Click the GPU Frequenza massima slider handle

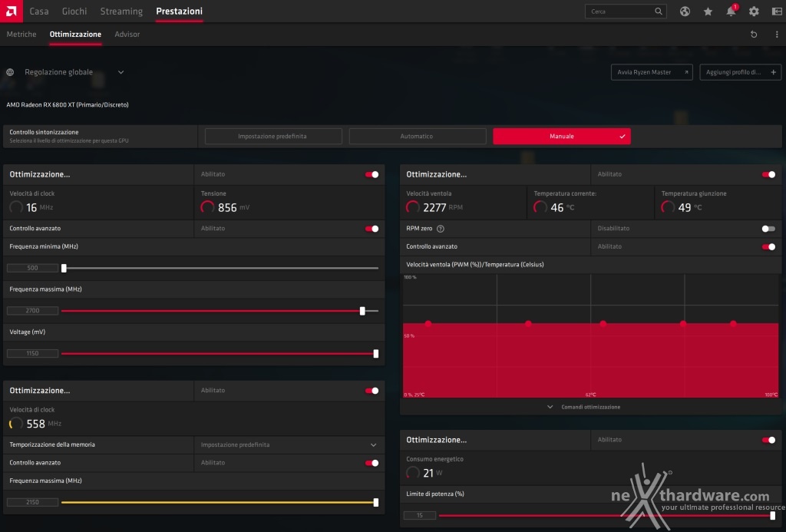[x=362, y=311]
